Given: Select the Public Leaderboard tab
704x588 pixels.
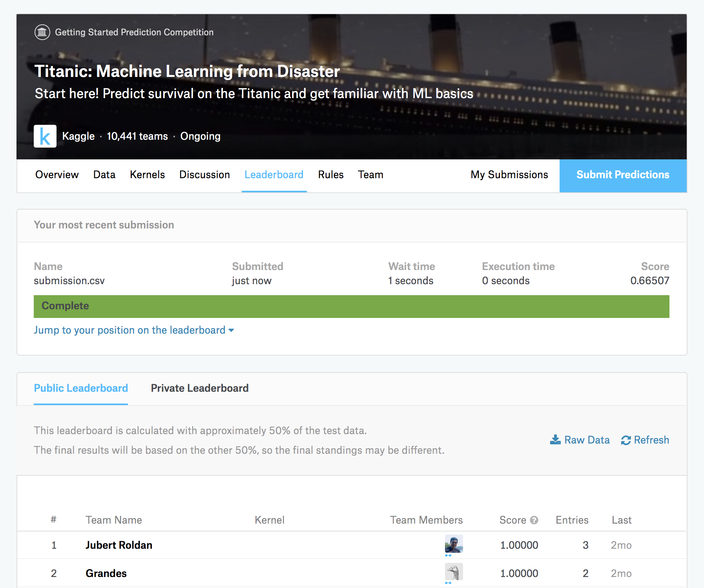Looking at the screenshot, I should tap(81, 388).
